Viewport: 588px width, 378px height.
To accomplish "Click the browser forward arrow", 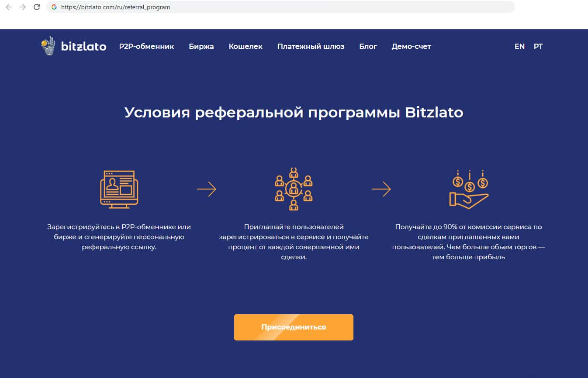I will coord(23,7).
